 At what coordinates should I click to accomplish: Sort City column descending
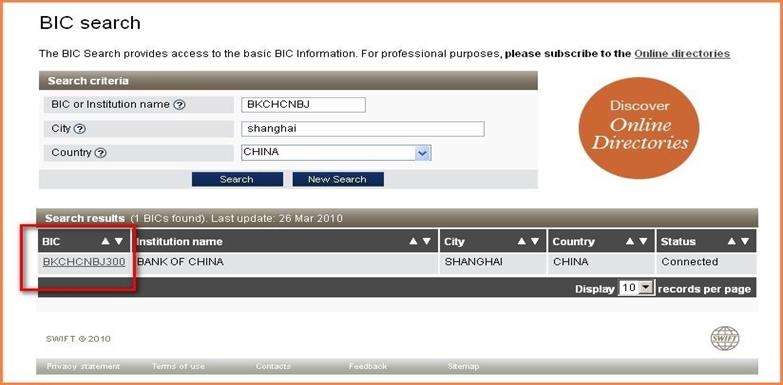tap(535, 242)
